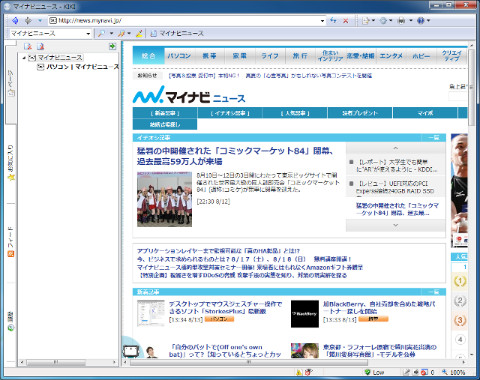Click the blue Back navigation arrow
The height and width of the screenshot is (380, 480).
15,21
